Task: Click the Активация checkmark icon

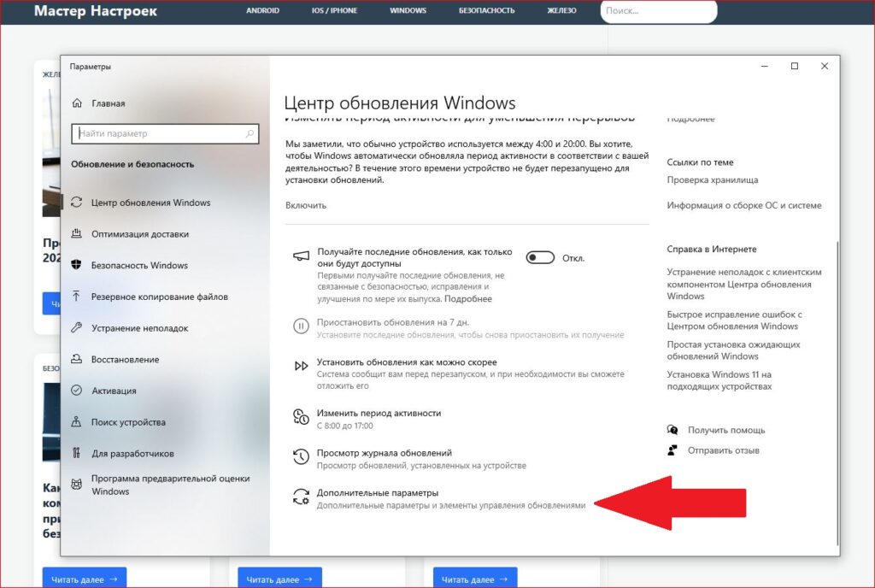Action: click(x=76, y=391)
